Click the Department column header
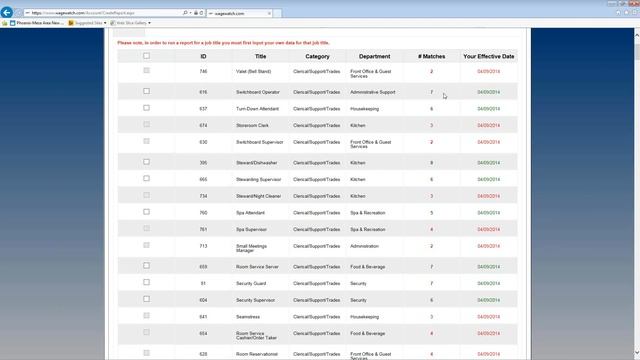Viewport: 640px width, 360px height. point(374,56)
